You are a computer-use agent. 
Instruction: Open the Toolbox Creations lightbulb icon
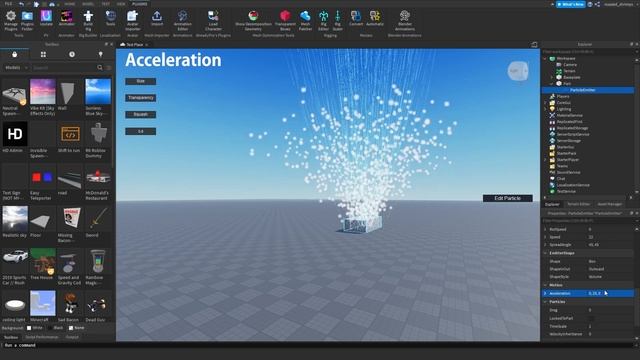(100, 54)
